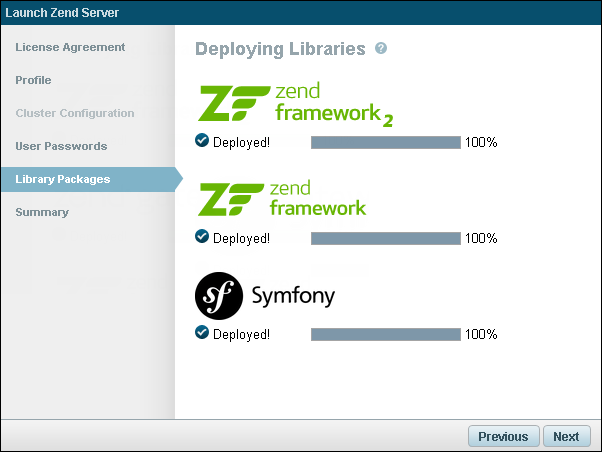Select the Cluster Configuration step
The width and height of the screenshot is (602, 452).
click(x=74, y=113)
